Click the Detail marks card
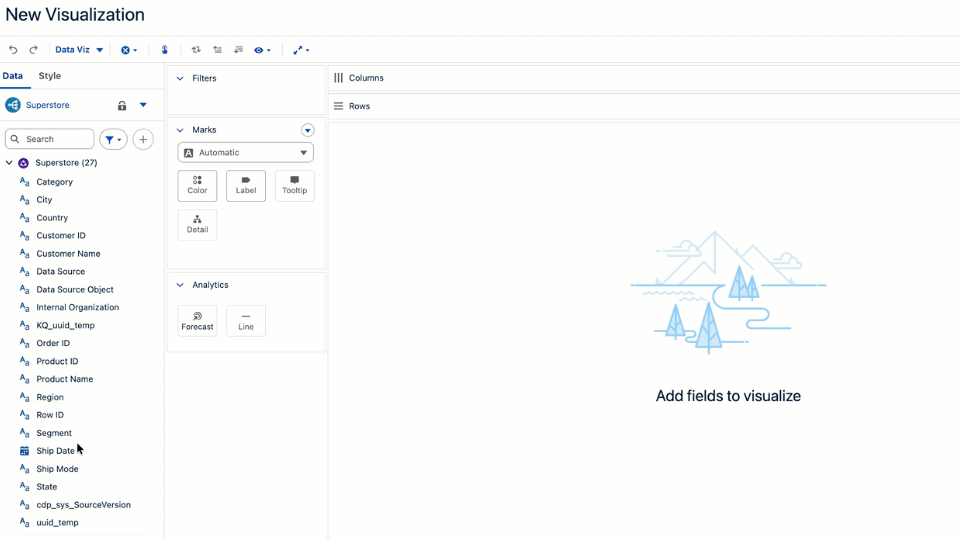This screenshot has width=960, height=540. point(197,224)
